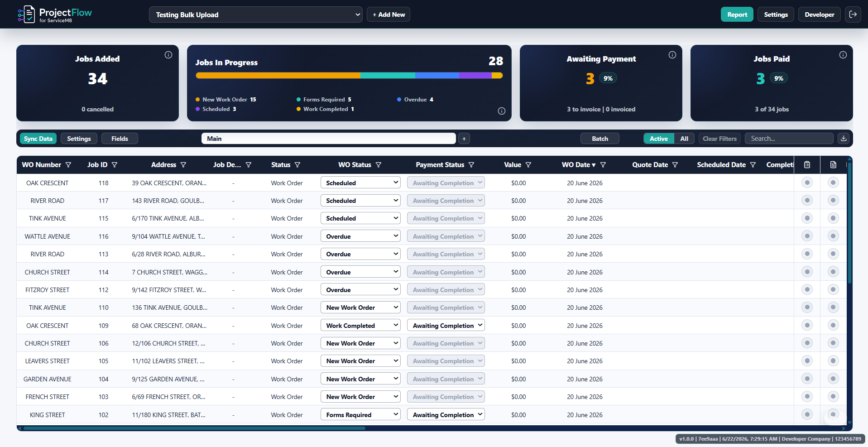Image resolution: width=868 pixels, height=447 pixels.
Task: Toggle document radio for Job 118
Action: point(833,183)
